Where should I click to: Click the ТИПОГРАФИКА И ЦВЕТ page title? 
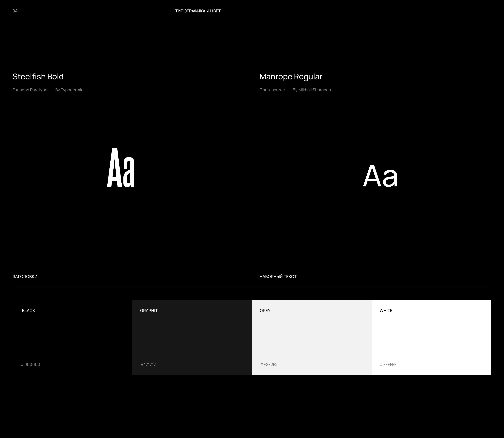coord(198,11)
